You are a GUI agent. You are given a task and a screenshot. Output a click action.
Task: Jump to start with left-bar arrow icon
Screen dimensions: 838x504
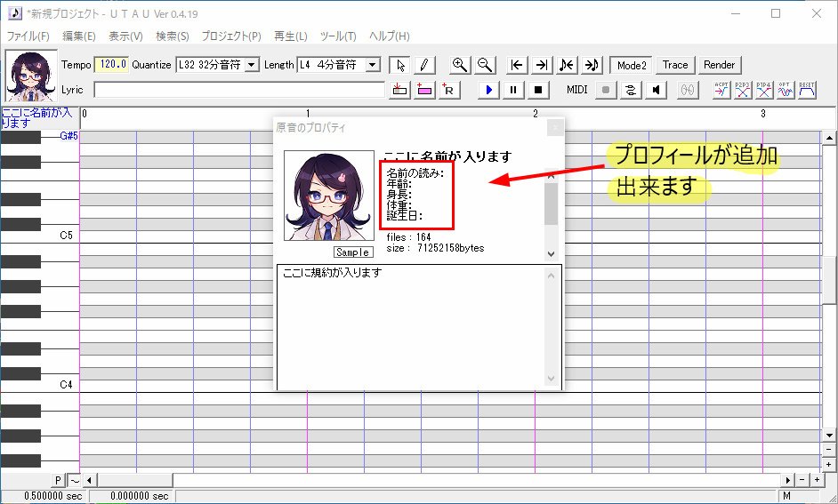tap(516, 65)
